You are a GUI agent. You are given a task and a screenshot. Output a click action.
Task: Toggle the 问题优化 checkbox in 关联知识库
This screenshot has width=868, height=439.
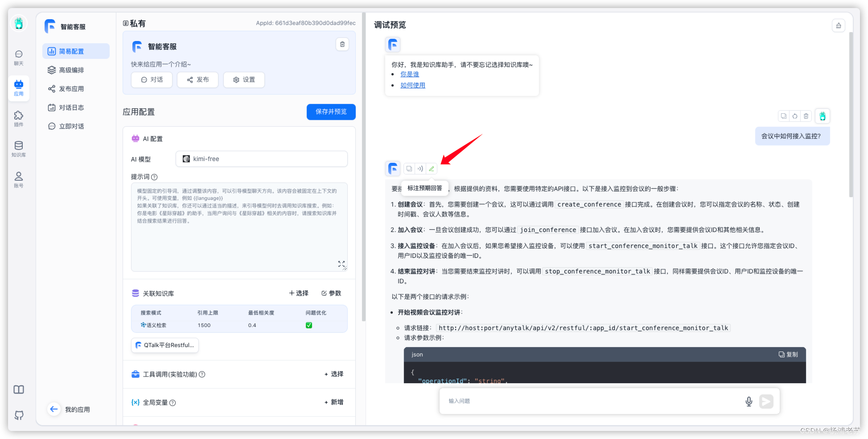pyautogui.click(x=309, y=325)
